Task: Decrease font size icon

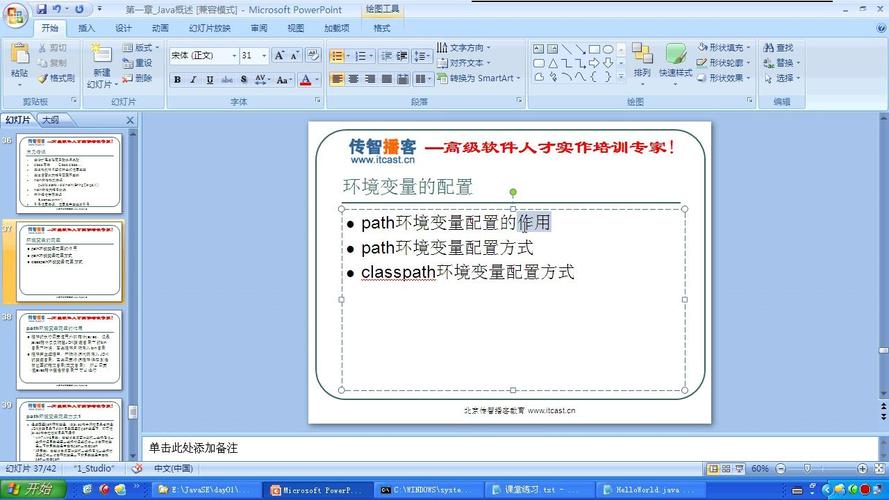Action: (294, 55)
